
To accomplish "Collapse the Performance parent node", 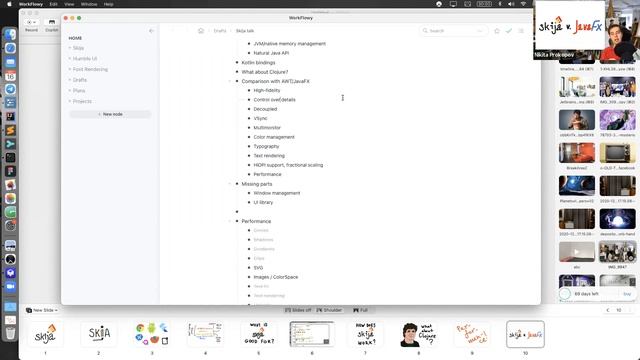I will (x=229, y=221).
